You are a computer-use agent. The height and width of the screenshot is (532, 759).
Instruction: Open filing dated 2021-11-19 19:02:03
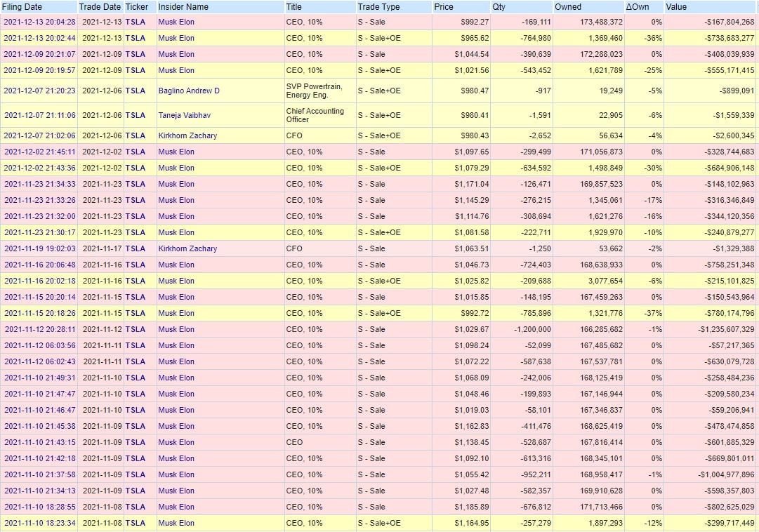(x=40, y=248)
